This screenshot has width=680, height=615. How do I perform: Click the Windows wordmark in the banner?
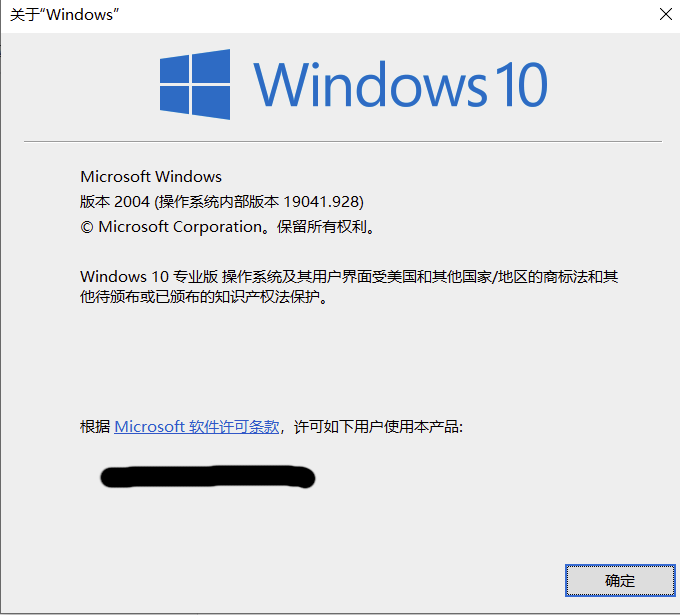371,84
